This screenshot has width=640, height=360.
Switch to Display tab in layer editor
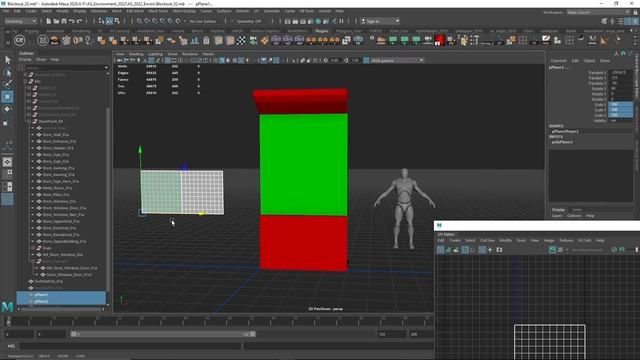tap(558, 210)
